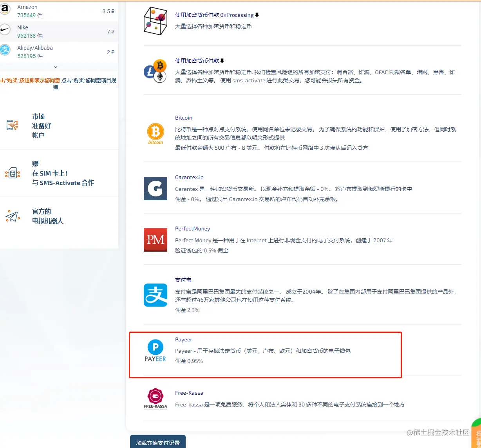
Task: Open 市场 准备好 帐户 section
Action: [x=42, y=126]
